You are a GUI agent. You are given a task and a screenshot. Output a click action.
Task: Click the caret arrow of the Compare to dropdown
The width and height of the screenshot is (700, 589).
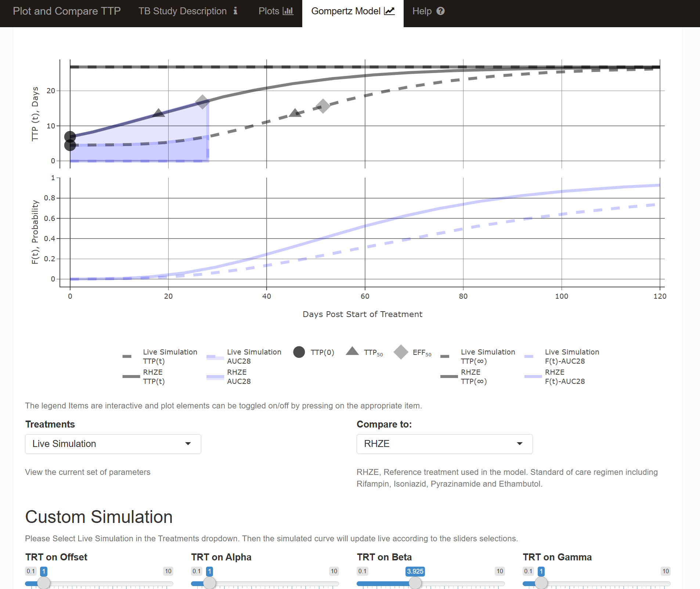[x=520, y=444]
